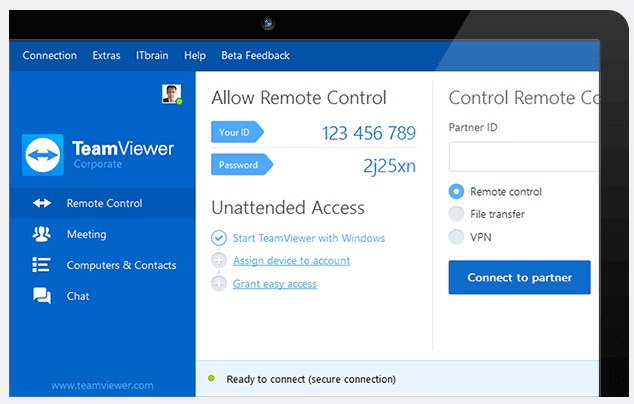Open the ITbrain menu
The image size is (634, 404).
coord(152,55)
